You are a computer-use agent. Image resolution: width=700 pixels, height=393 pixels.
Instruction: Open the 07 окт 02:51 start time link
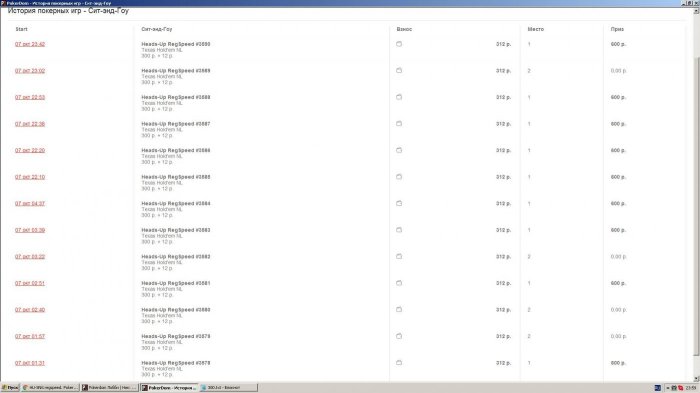coord(30,284)
